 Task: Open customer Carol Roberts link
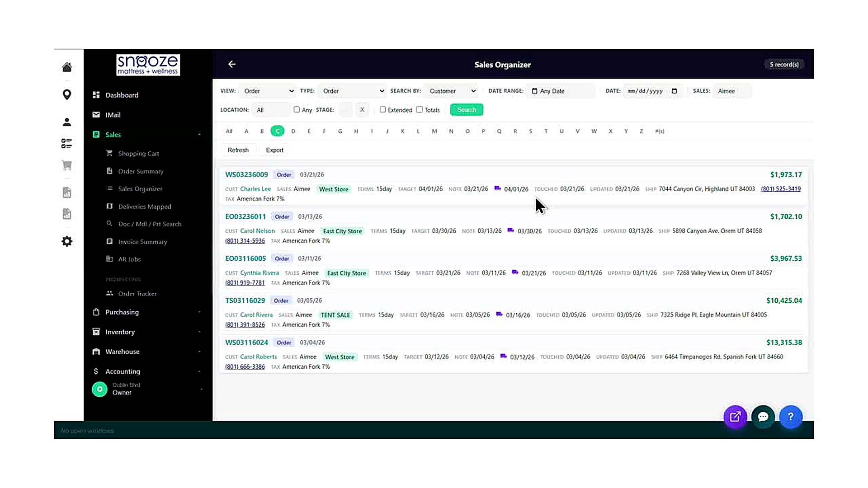(258, 357)
